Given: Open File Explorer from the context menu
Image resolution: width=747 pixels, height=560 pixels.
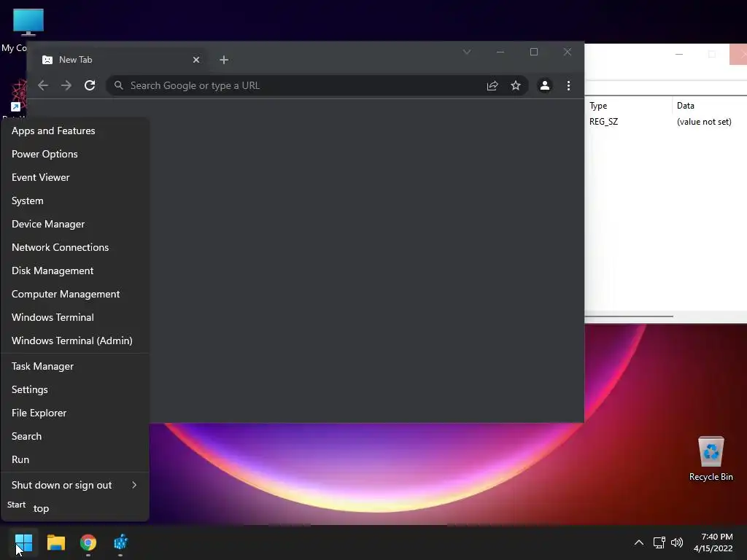Looking at the screenshot, I should coord(75,413).
